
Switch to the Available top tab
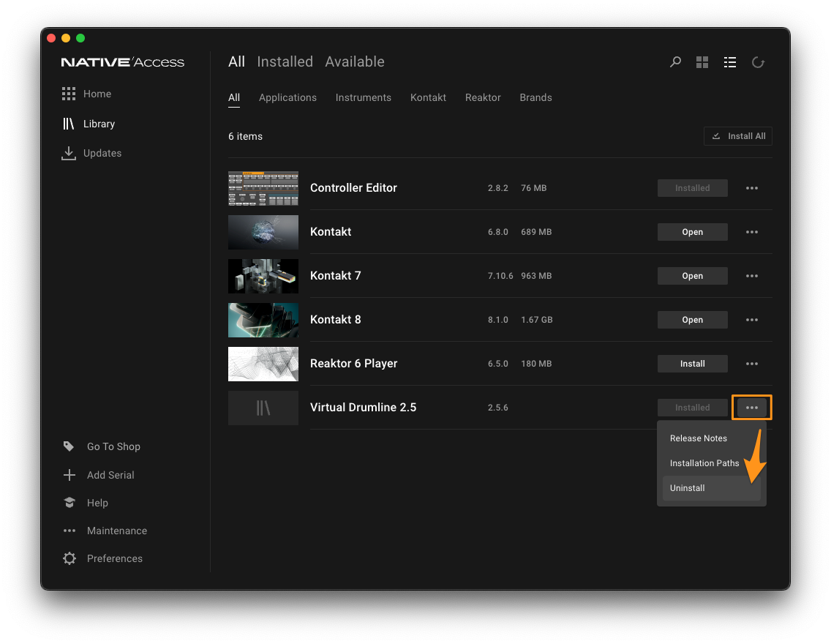pos(355,62)
